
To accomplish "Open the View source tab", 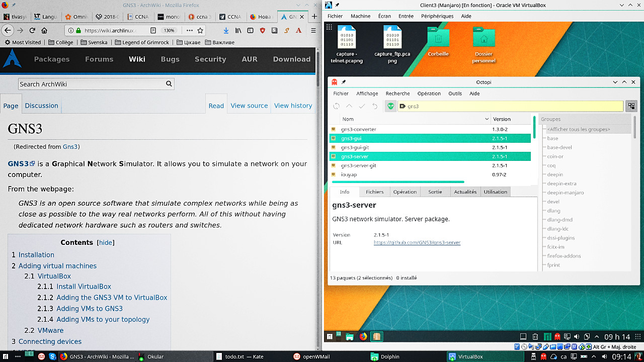I will (249, 106).
